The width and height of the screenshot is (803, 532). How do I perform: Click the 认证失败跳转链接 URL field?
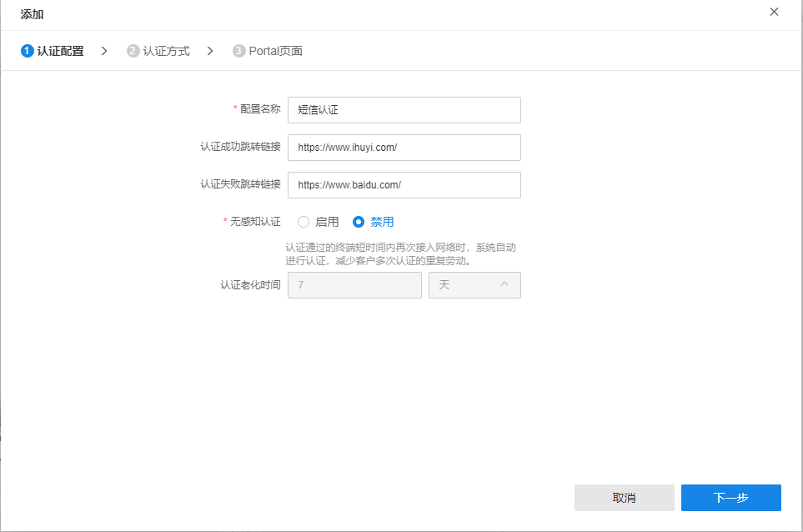tap(404, 185)
